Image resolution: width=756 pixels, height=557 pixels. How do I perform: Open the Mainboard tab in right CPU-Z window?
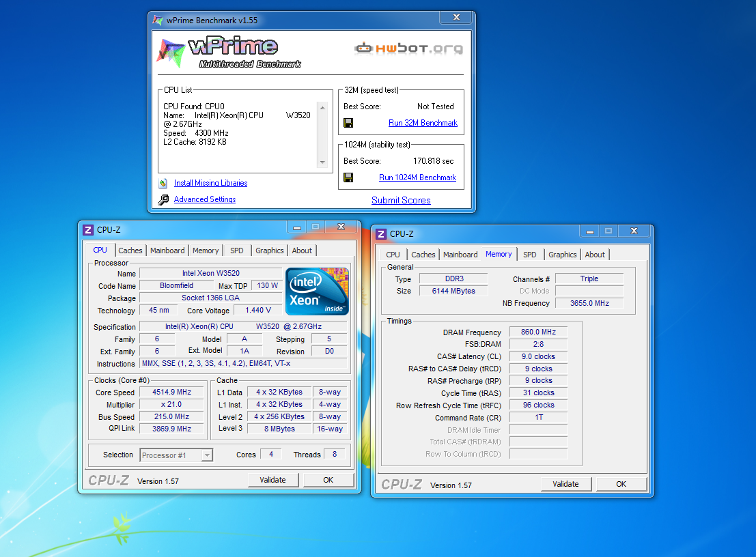click(x=460, y=255)
